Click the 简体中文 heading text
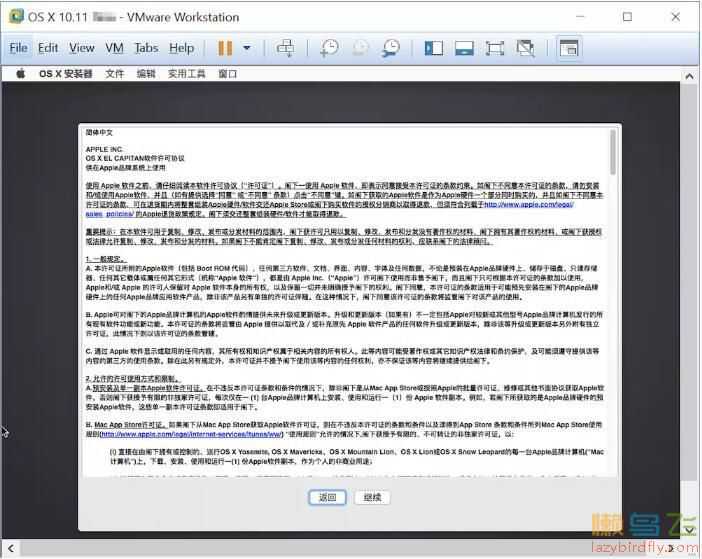 tap(99, 132)
